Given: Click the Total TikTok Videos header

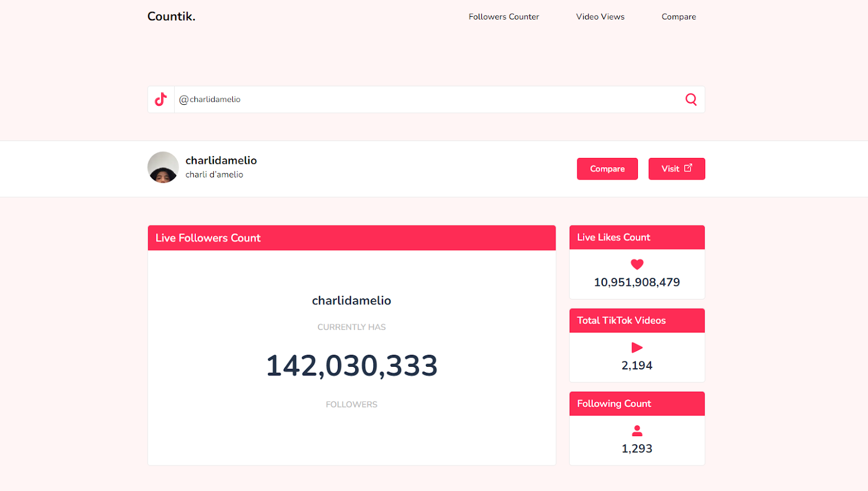Looking at the screenshot, I should (637, 321).
